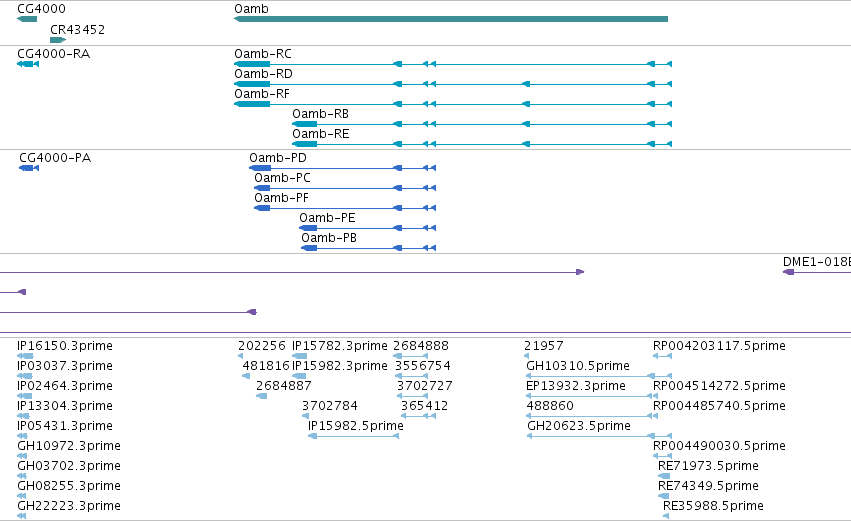This screenshot has width=851, height=521.
Task: Click feature 2684888
Action: click(x=421, y=346)
